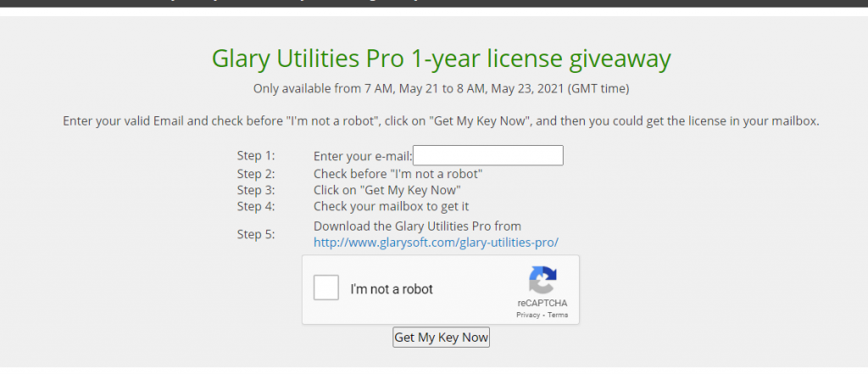The height and width of the screenshot is (374, 868).
Task: Open the reCAPTCHA Privacy link
Action: 528,315
